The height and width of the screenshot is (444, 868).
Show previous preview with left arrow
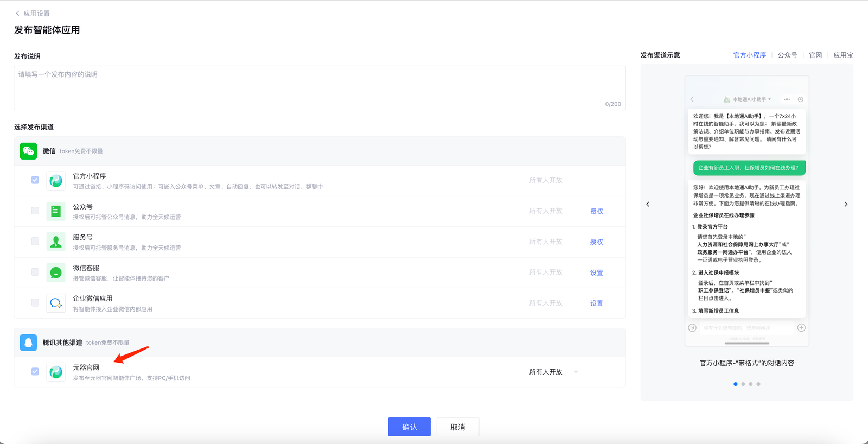tap(648, 204)
